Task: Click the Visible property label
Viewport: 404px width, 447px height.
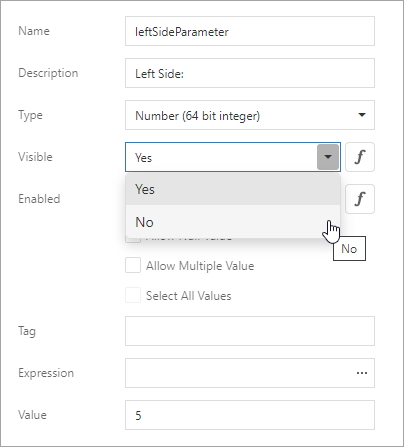Action: tap(35, 157)
